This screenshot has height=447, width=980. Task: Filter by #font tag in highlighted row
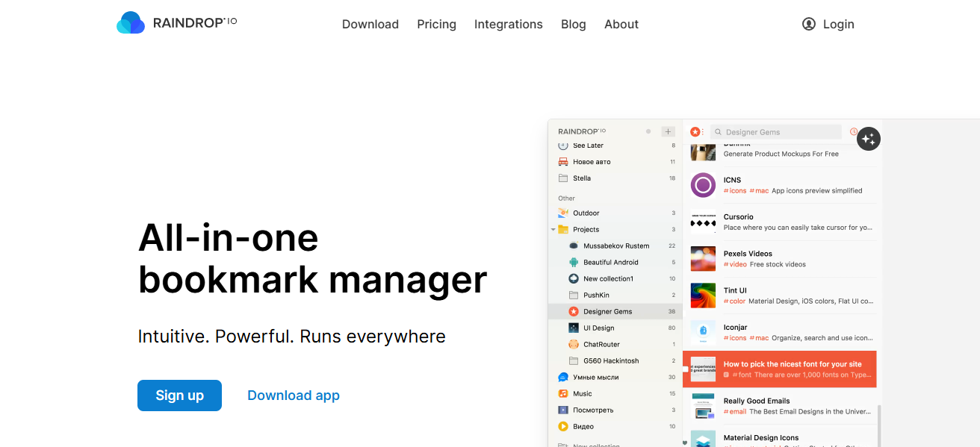[742, 375]
